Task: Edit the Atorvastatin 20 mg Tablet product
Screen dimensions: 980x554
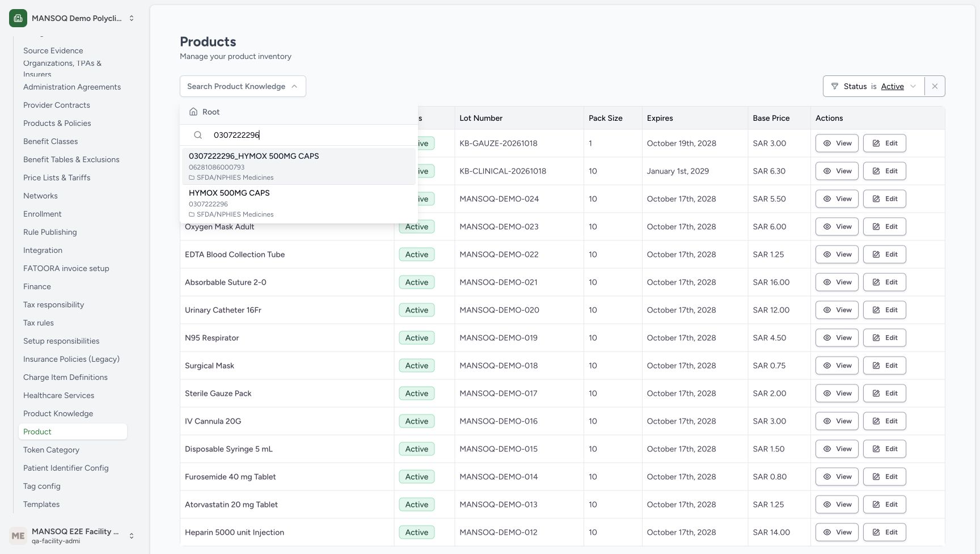Action: coord(884,505)
